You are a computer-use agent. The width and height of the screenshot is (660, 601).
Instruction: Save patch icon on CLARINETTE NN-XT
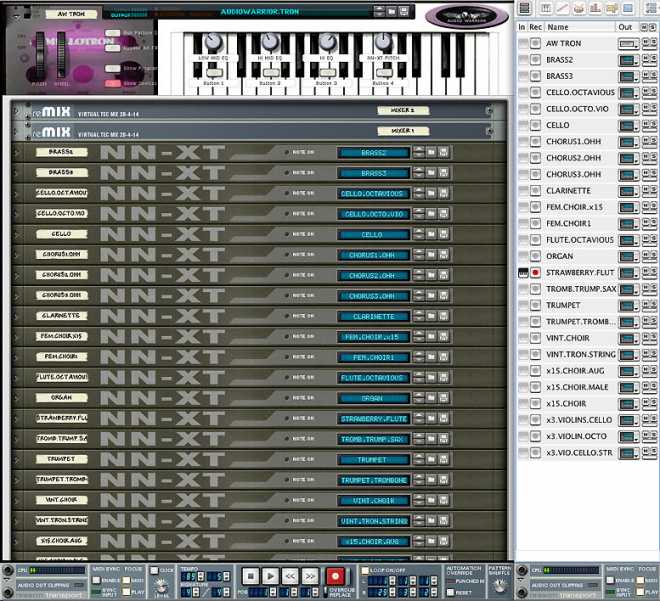click(443, 316)
